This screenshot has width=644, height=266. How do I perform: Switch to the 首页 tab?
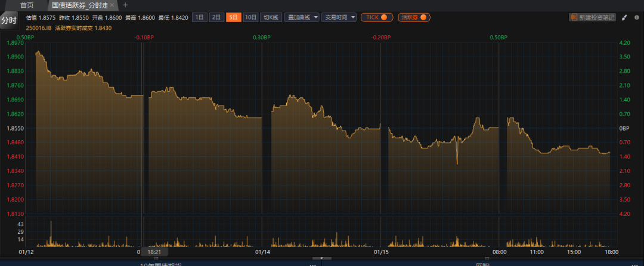(27, 5)
